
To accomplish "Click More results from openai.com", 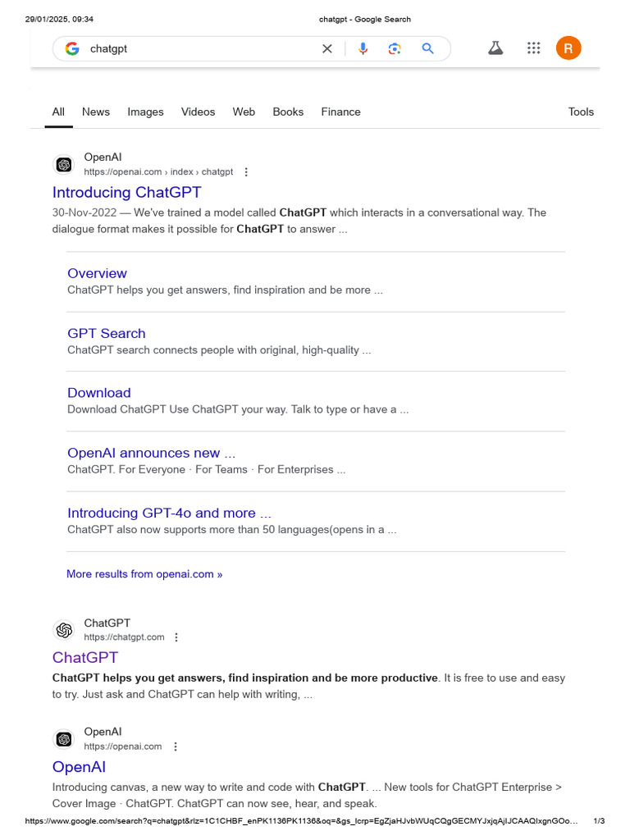I will (144, 574).
